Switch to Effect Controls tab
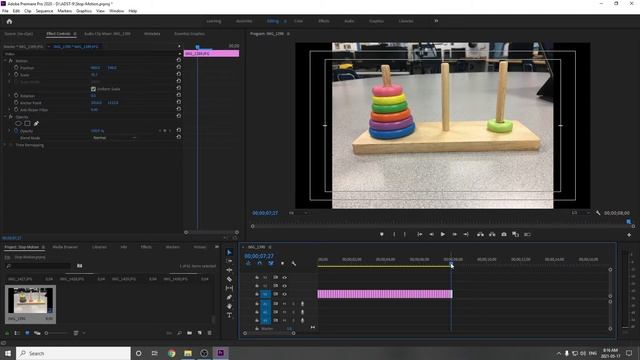The image size is (640, 360). [x=58, y=34]
